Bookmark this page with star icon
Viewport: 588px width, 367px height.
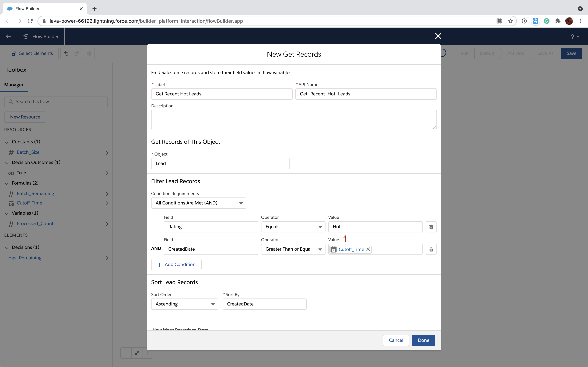coord(510,21)
